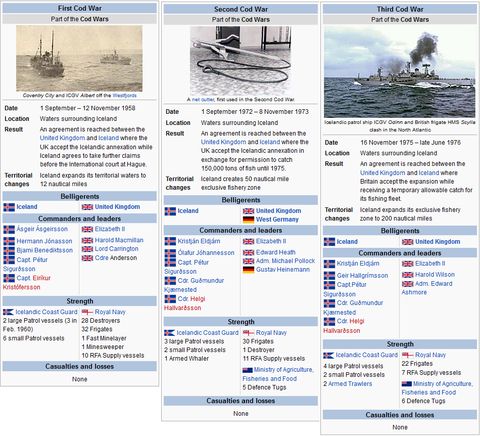Screen dimensions: 480x436
Task: Click flag icon beside Geir Hallgrímsson
Action: (x=329, y=276)
